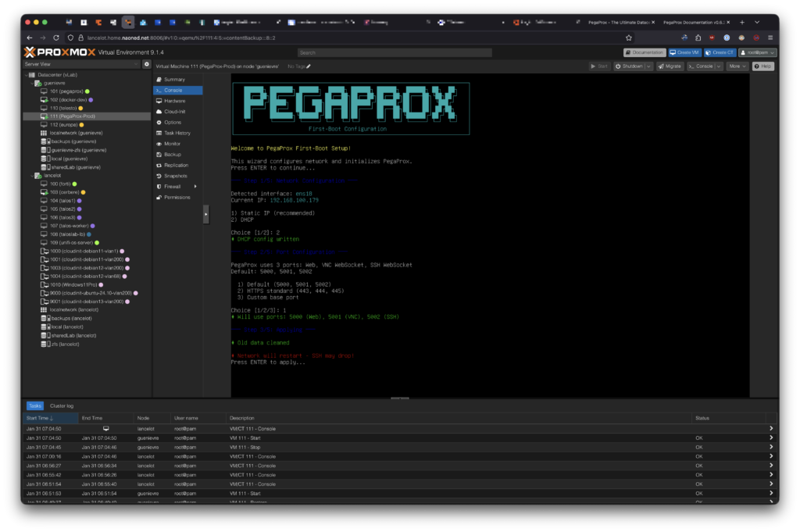This screenshot has width=800, height=532.
Task: Reload the page in the browser
Action: click(57, 37)
